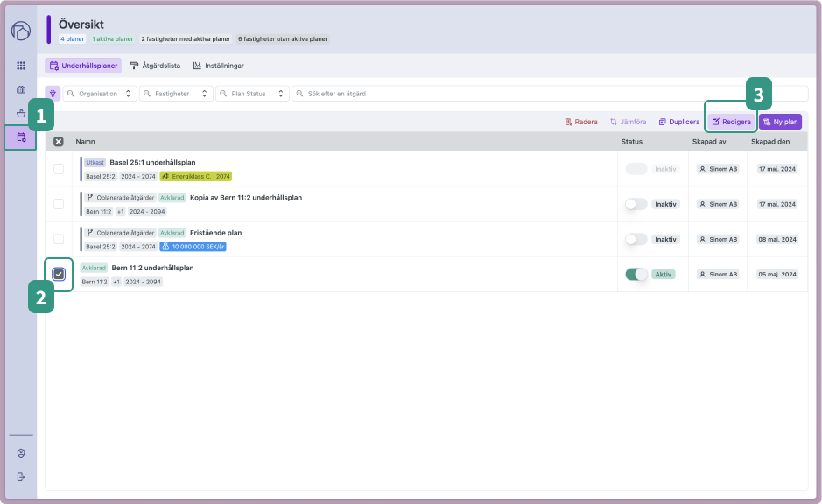This screenshot has height=504, width=822.
Task: Click the logout icon in sidebar
Action: click(21, 477)
